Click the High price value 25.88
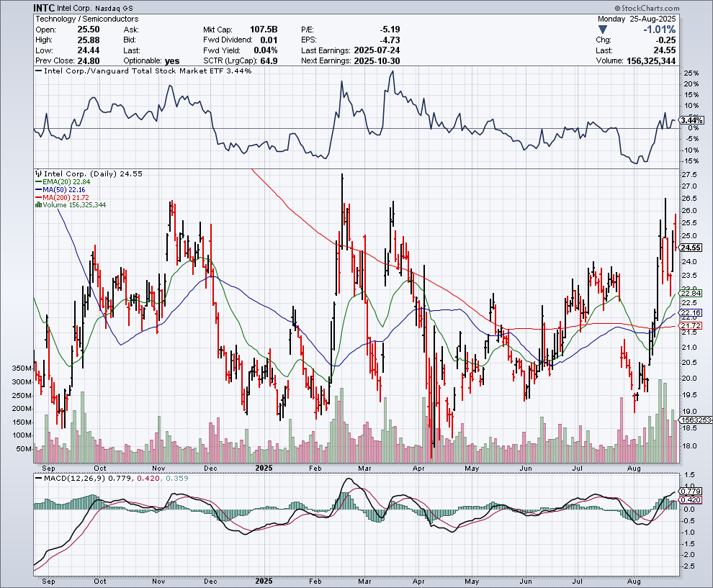 (88, 40)
